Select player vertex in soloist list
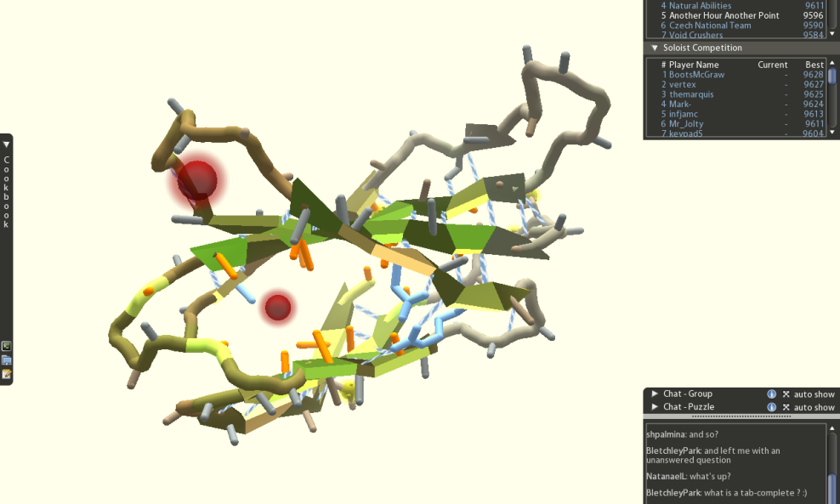 (683, 85)
